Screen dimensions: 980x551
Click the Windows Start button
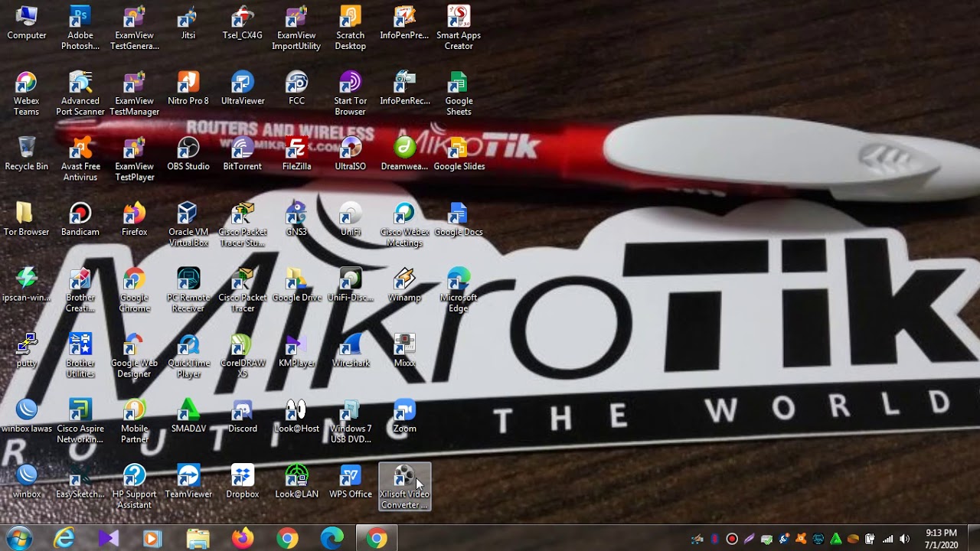point(18,538)
